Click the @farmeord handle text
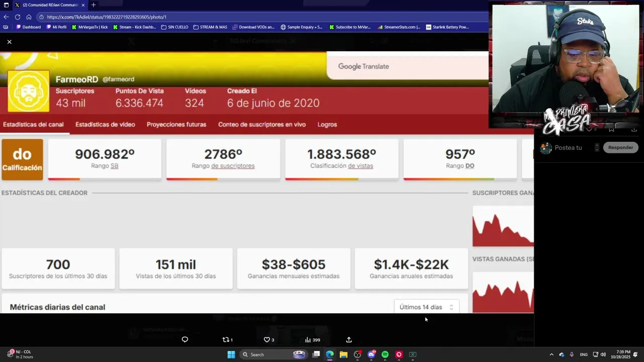The width and height of the screenshot is (644, 362). point(118,79)
